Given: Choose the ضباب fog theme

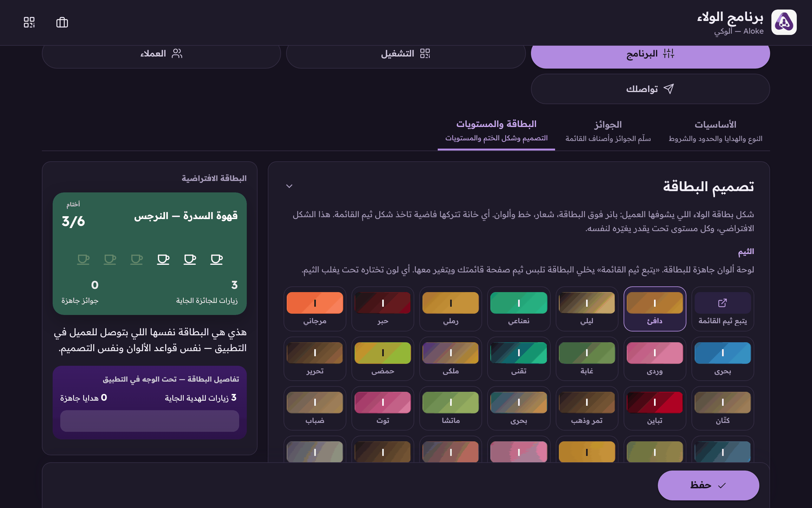Looking at the screenshot, I should pos(315,408).
